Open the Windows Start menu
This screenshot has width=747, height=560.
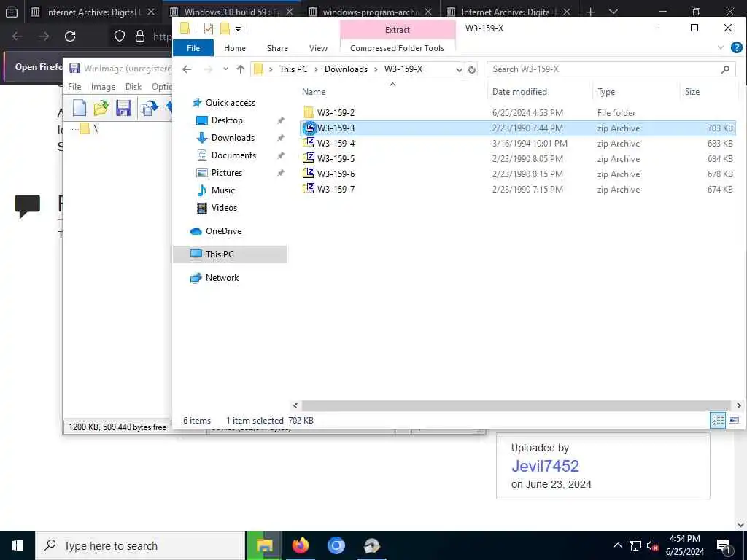[x=18, y=545]
